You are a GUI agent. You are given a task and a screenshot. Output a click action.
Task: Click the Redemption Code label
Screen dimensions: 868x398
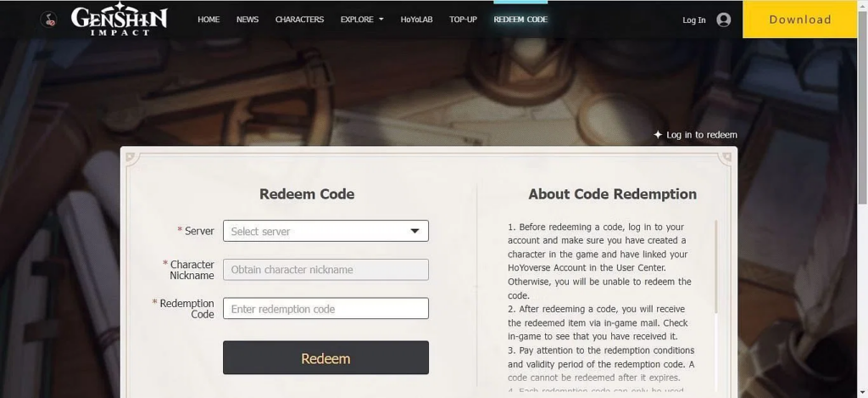click(x=186, y=309)
